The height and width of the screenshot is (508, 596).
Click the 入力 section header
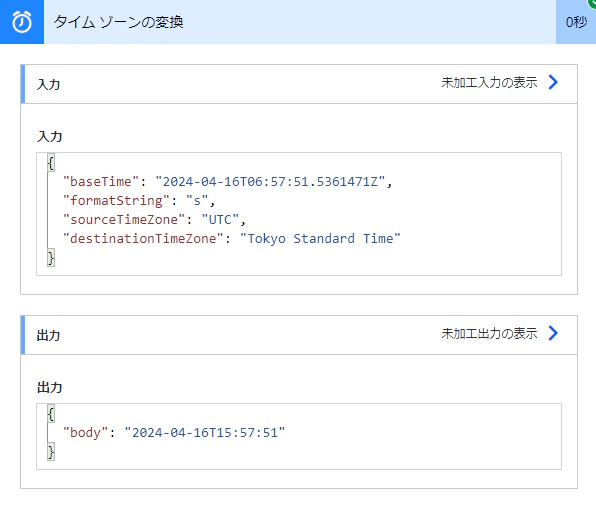point(299,84)
